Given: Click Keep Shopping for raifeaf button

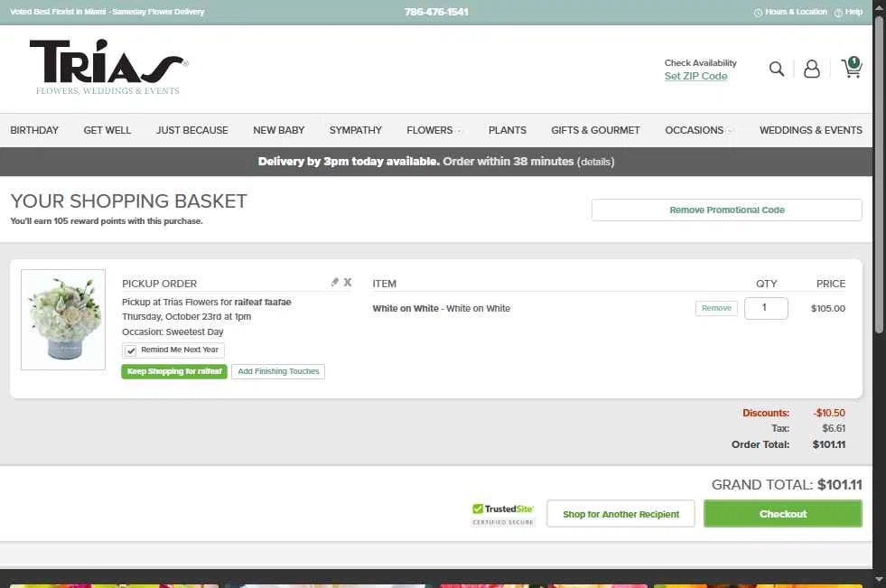Looking at the screenshot, I should point(174,371).
